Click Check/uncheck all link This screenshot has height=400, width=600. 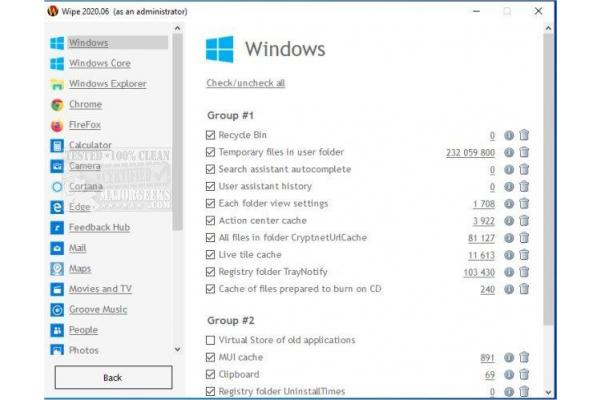click(245, 83)
